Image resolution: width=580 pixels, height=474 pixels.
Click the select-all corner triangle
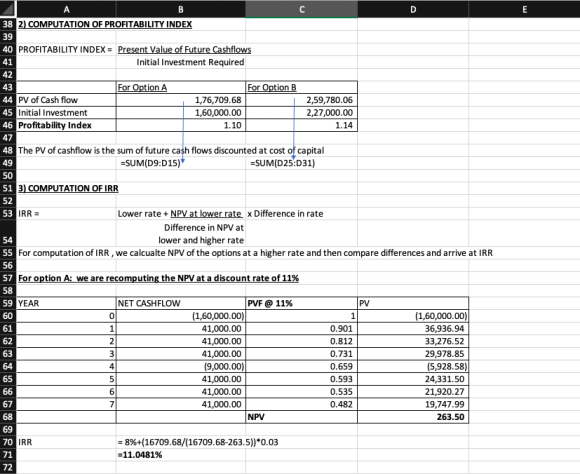click(8, 9)
